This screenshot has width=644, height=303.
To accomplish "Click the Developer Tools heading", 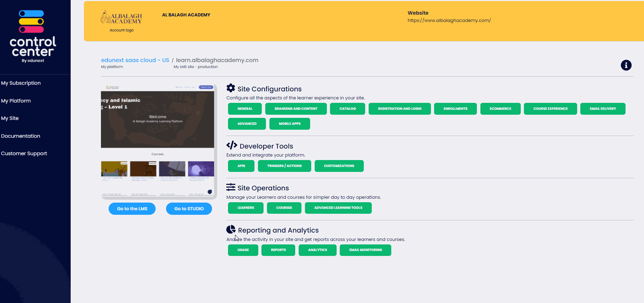I will pyautogui.click(x=266, y=146).
